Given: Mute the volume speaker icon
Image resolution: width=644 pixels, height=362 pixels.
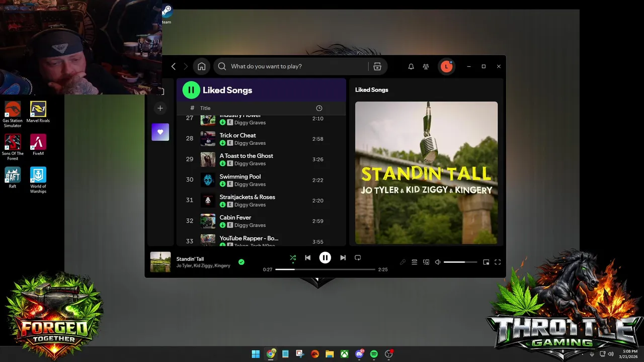Looking at the screenshot, I should (438, 262).
